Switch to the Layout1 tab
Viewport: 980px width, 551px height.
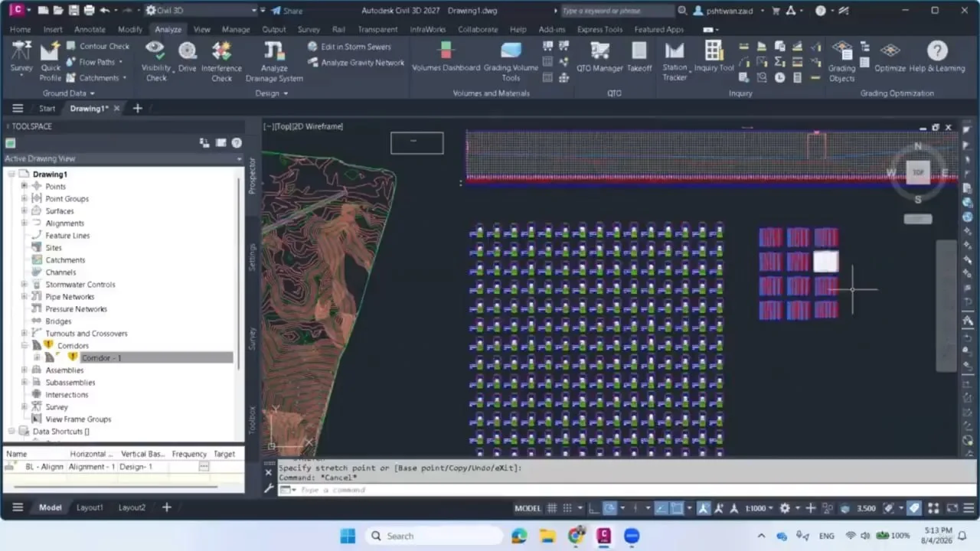[90, 507]
